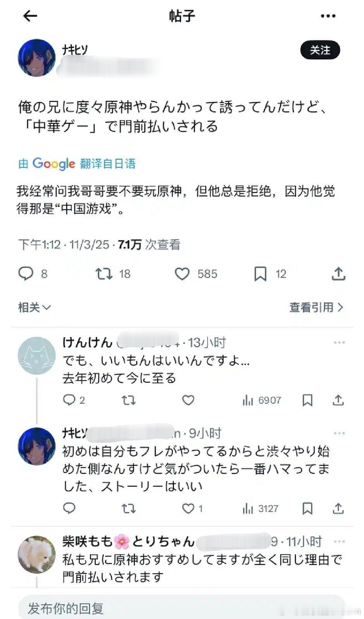Expand the 相关 sort dropdown
This screenshot has height=619, width=364.
point(34,308)
